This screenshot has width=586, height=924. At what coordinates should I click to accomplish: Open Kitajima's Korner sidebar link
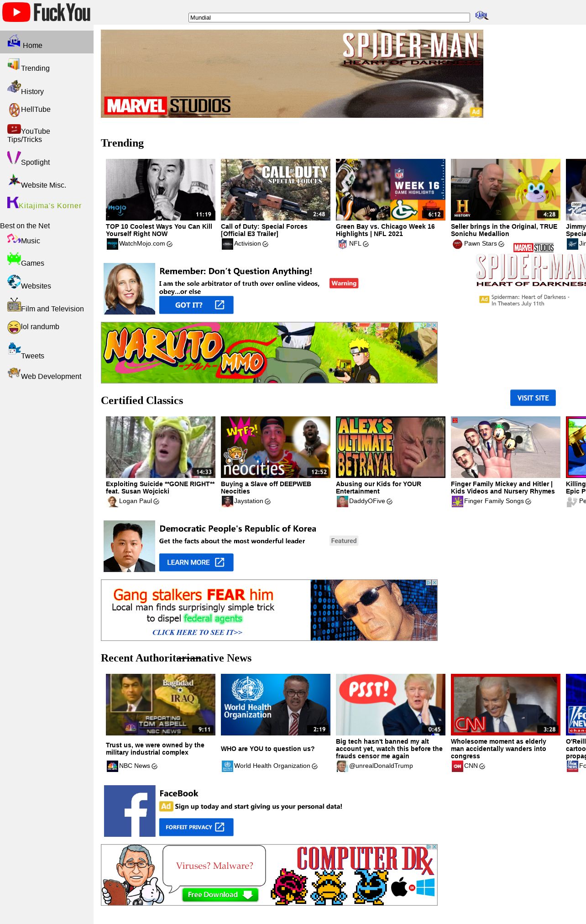[x=50, y=205]
